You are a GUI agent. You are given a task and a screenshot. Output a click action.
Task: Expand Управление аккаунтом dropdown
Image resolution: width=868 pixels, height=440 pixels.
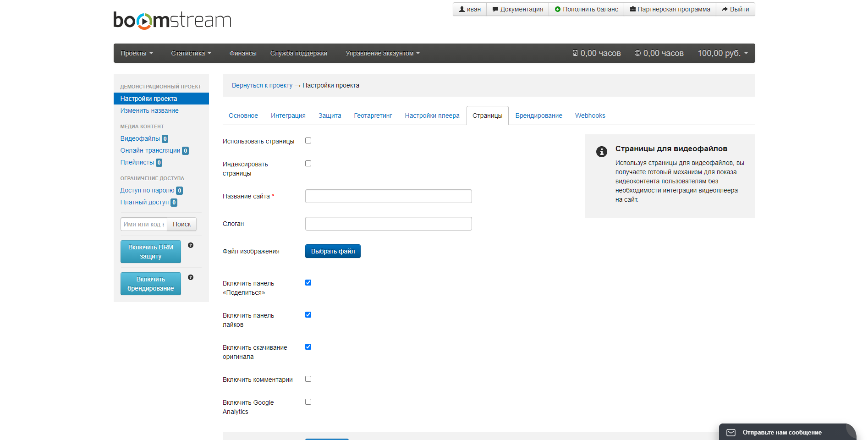click(x=383, y=53)
